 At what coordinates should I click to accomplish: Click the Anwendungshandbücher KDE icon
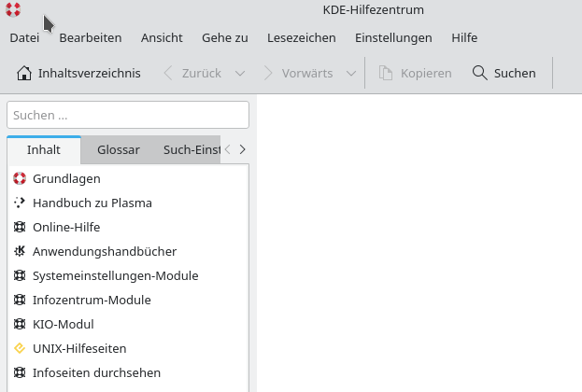click(x=20, y=251)
